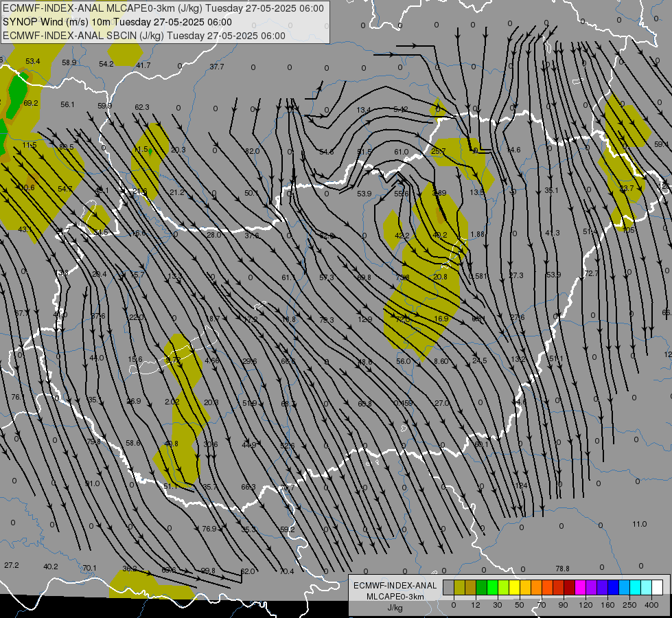Pick the dark green legend swatch
The width and height of the screenshot is (672, 618).
click(481, 587)
